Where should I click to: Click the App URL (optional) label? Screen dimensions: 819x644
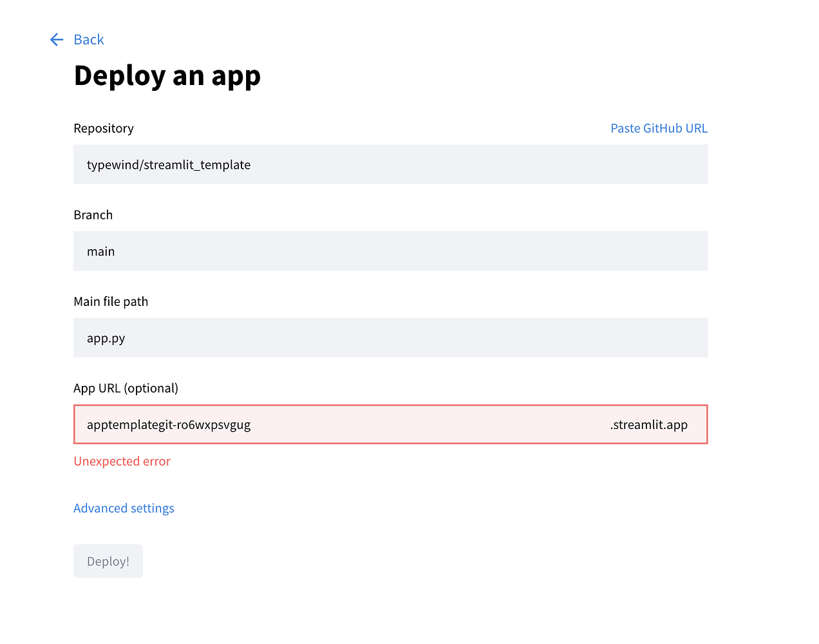pyautogui.click(x=126, y=388)
